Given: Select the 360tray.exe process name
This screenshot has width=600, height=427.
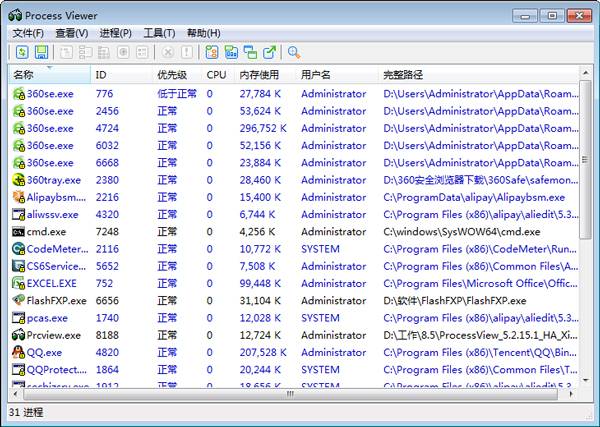Looking at the screenshot, I should click(x=54, y=180).
